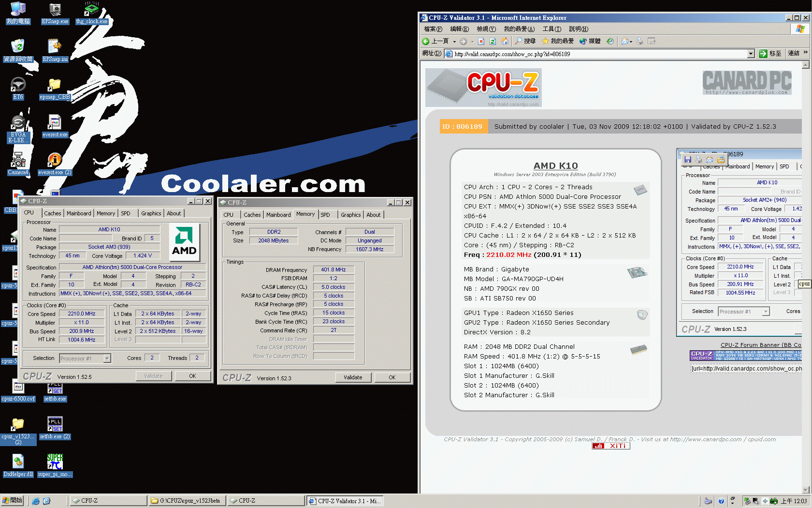The width and height of the screenshot is (812, 508).
Task: Open the IE History toolbar icon
Action: click(x=610, y=41)
